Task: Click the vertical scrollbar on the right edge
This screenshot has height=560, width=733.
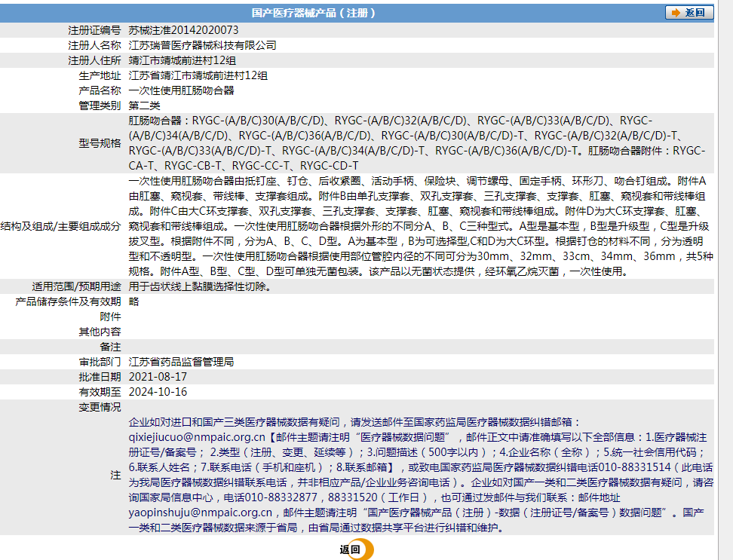Action: tap(725, 280)
